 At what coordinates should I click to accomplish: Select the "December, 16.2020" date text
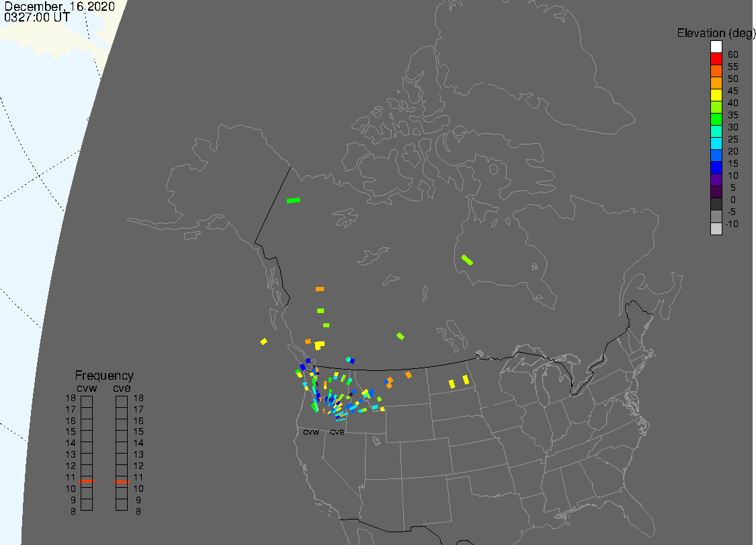59,6
